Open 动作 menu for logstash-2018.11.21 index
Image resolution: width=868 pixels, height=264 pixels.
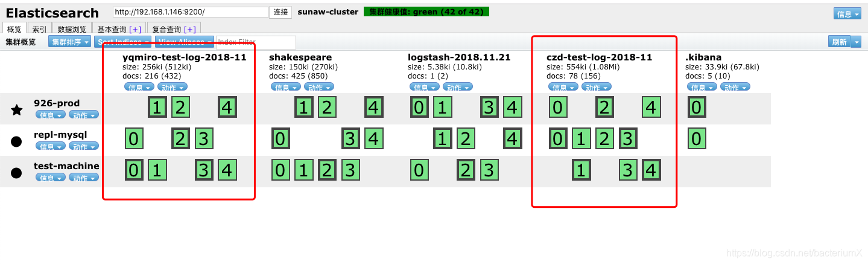point(458,87)
